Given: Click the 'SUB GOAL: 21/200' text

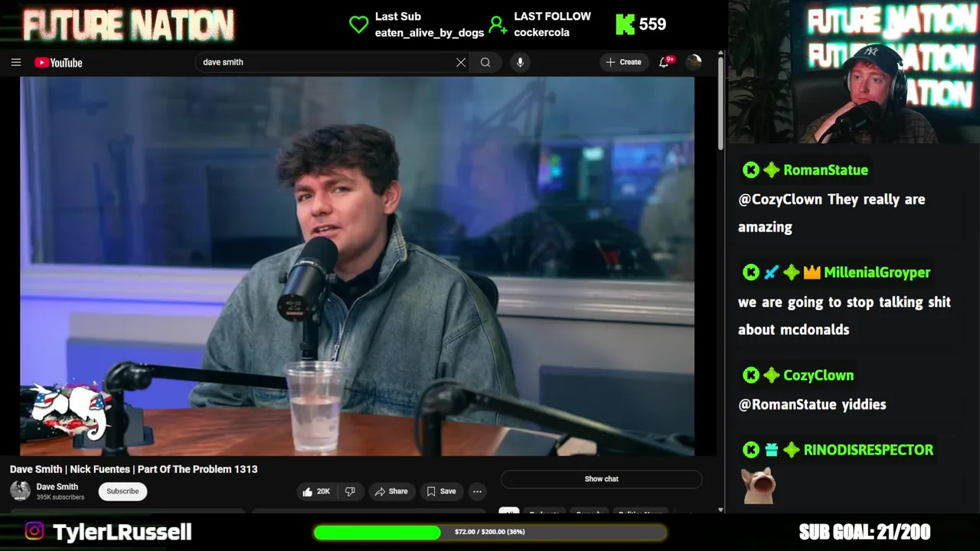Looking at the screenshot, I should (x=864, y=532).
